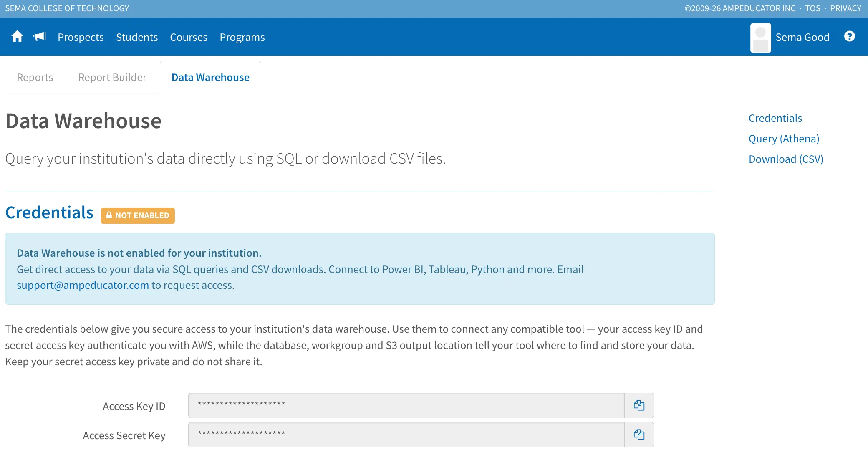
Task: Click the Credentials section heading
Action: (x=49, y=212)
